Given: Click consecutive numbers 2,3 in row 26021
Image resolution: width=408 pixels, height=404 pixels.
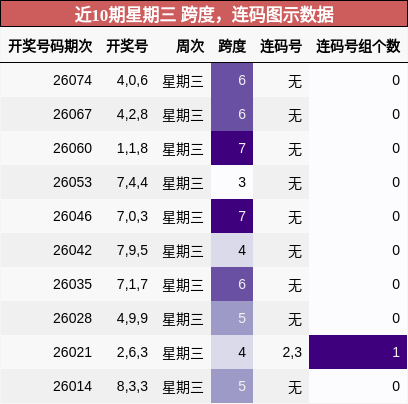Looking at the screenshot, I should (x=292, y=352).
